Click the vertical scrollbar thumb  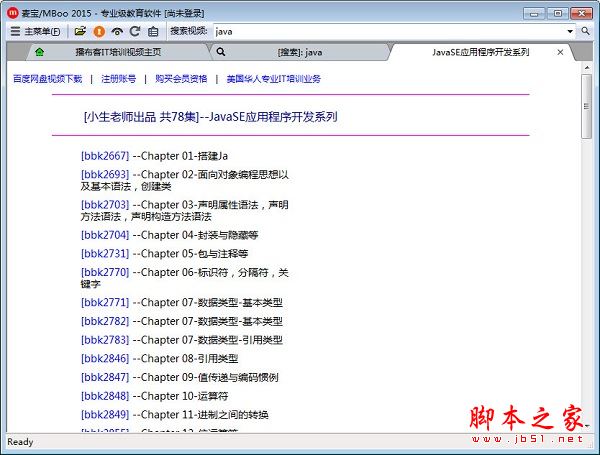pyautogui.click(x=587, y=106)
